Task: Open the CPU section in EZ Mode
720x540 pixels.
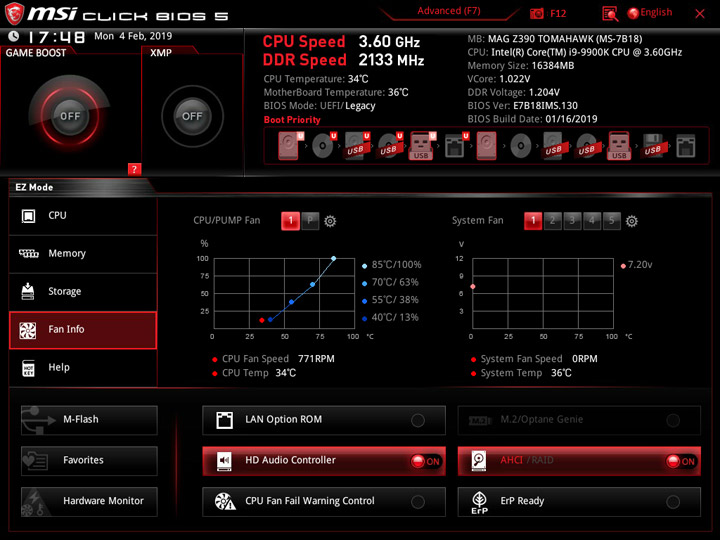Action: point(83,216)
